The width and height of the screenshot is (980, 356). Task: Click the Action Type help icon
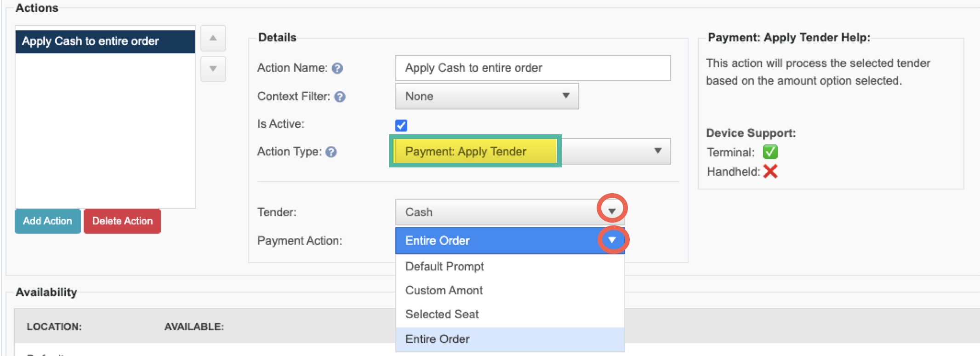tap(331, 152)
